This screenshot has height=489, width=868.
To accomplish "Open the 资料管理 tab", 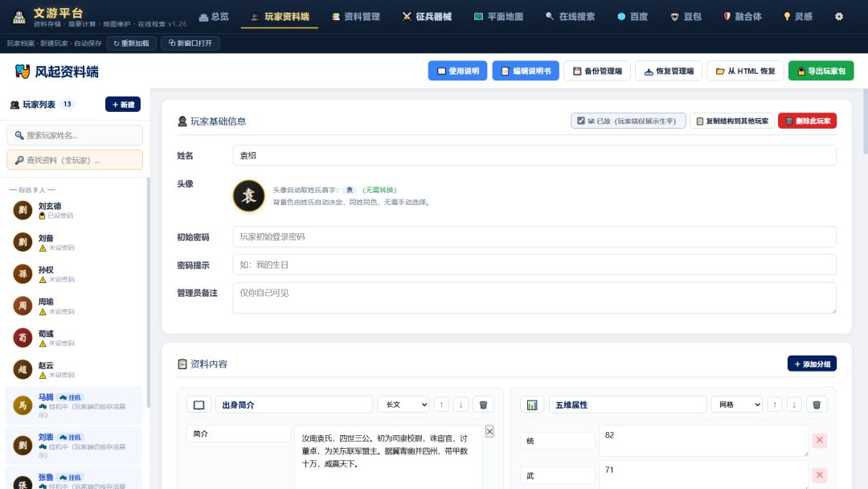I will (355, 17).
